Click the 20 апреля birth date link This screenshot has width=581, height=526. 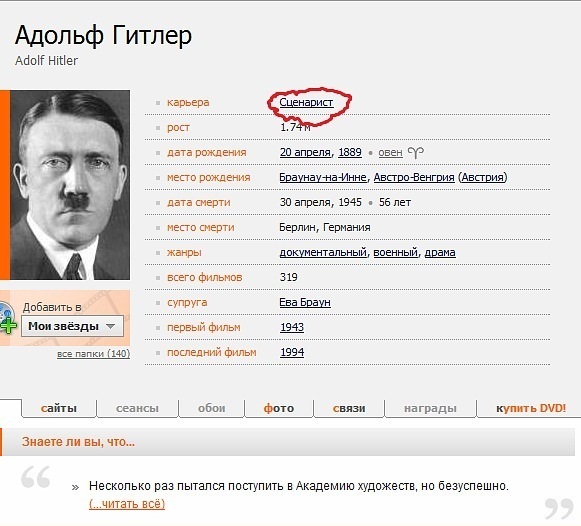305,152
